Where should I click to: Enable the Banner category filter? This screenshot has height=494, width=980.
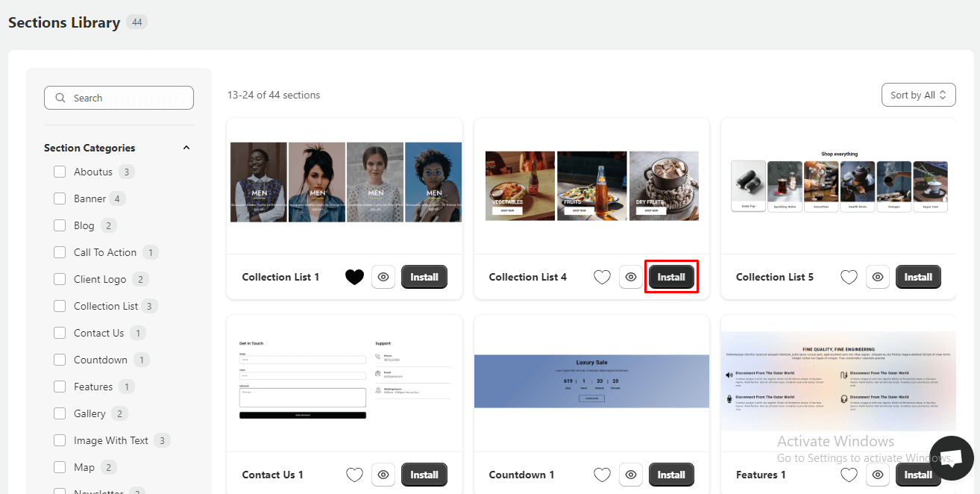coord(60,198)
